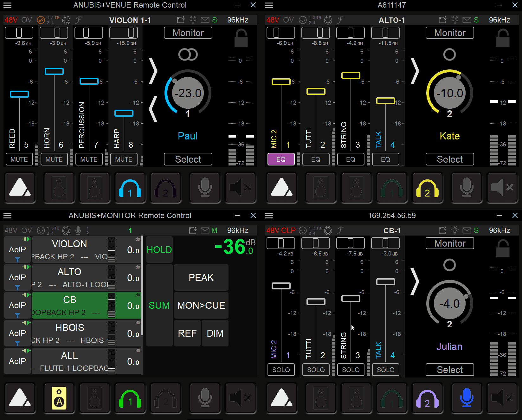The image size is (522, 420).
Task: Open hamburger menu of ANUBIS+MONITOR window
Action: click(x=7, y=216)
